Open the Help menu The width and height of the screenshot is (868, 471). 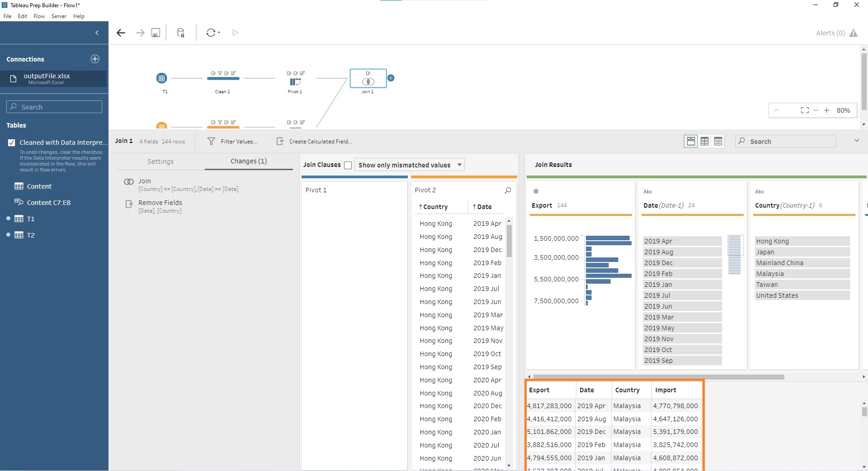(x=79, y=16)
